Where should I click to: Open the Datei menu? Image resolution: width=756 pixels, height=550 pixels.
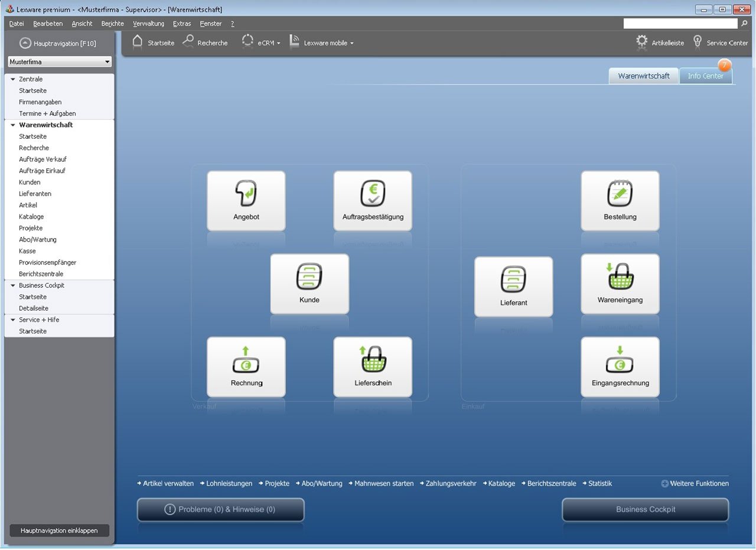17,24
